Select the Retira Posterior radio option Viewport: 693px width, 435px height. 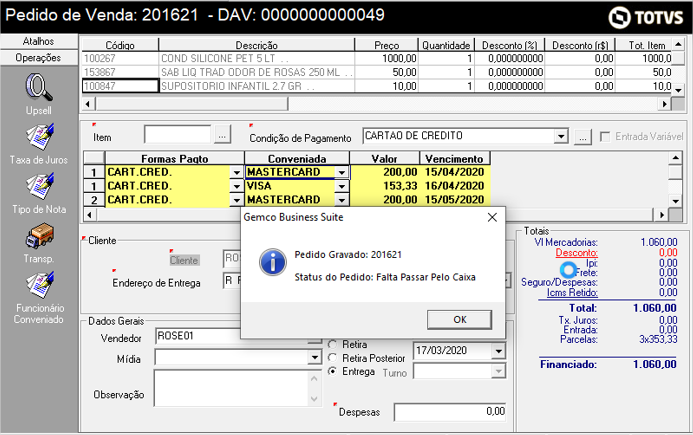pyautogui.click(x=332, y=358)
